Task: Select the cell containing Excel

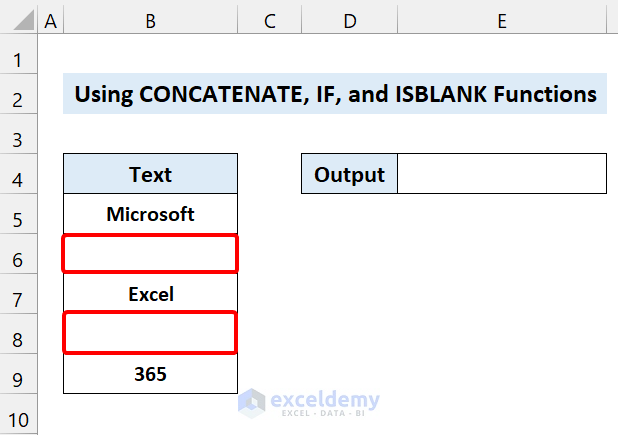Action: [x=150, y=294]
